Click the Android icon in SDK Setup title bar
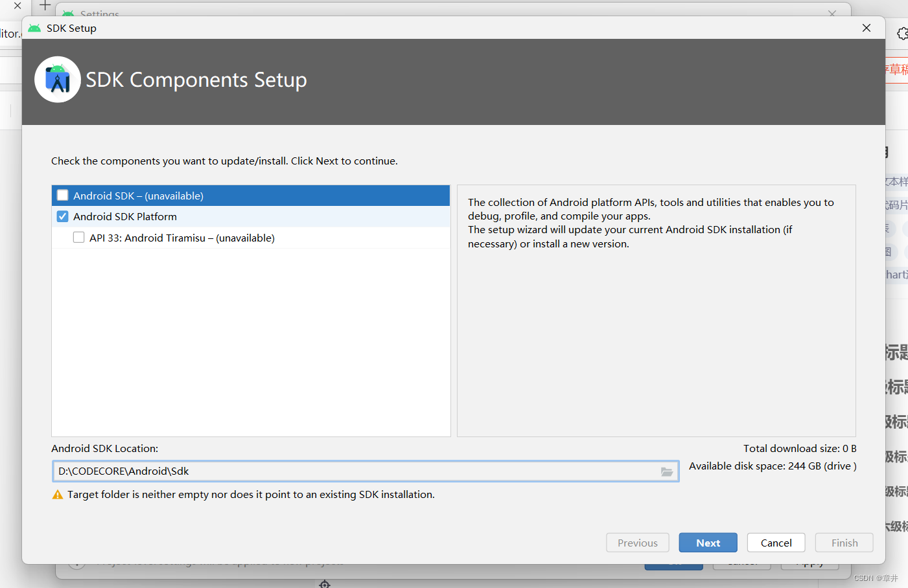 [34, 28]
